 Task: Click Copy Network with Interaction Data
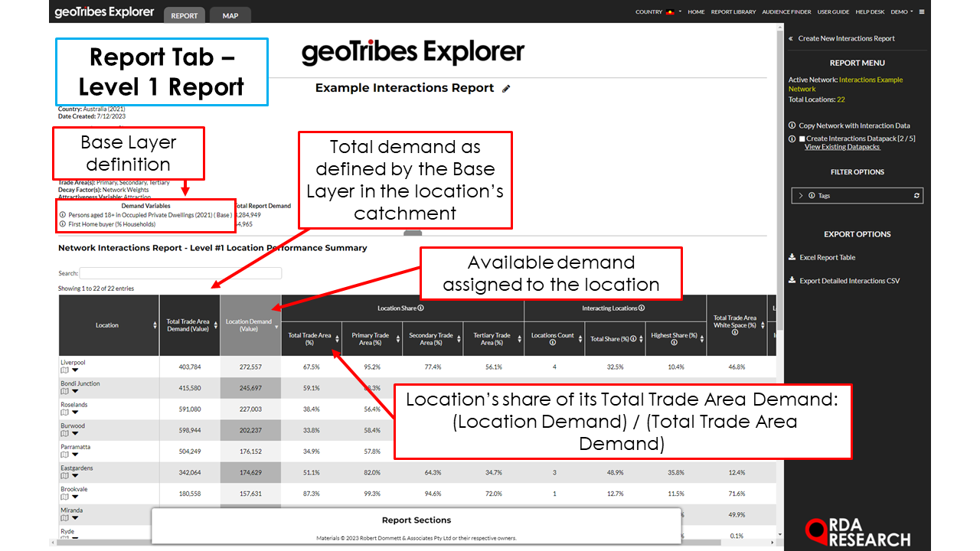click(854, 126)
